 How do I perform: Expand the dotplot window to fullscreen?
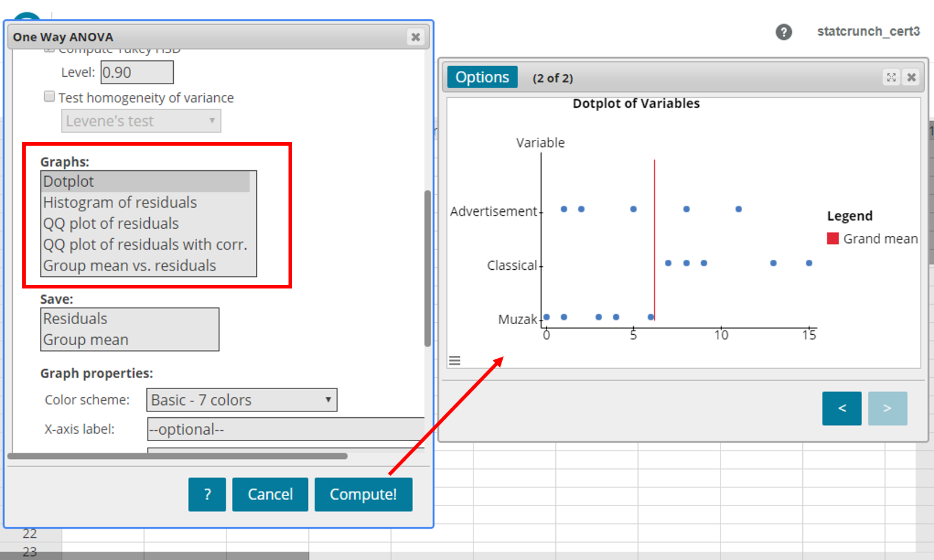pyautogui.click(x=891, y=77)
